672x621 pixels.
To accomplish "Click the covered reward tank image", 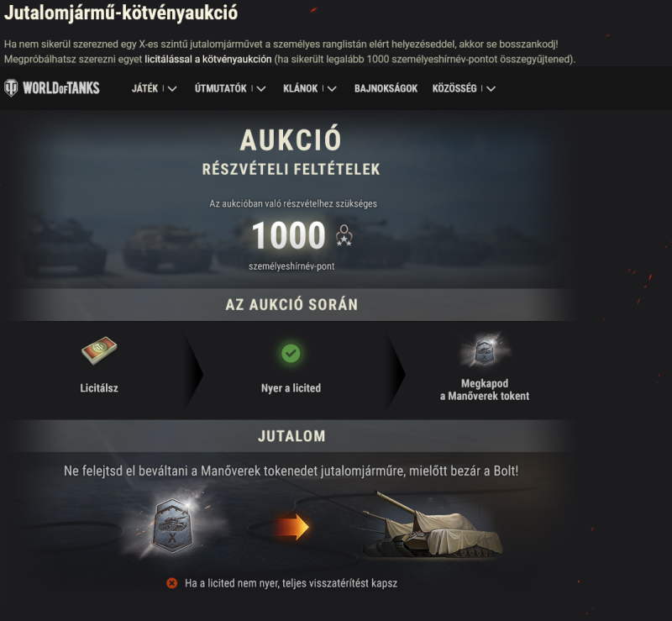I will click(433, 526).
